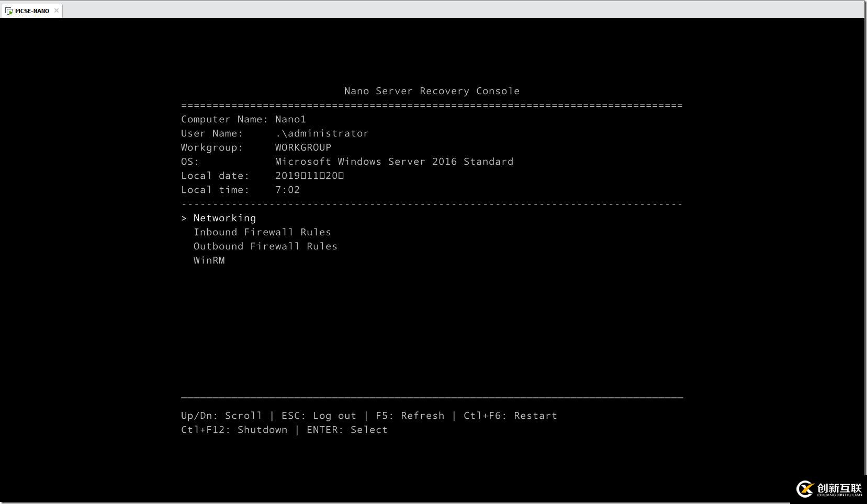The height and width of the screenshot is (504, 867).
Task: Open the WinRM menu entry
Action: tap(209, 260)
